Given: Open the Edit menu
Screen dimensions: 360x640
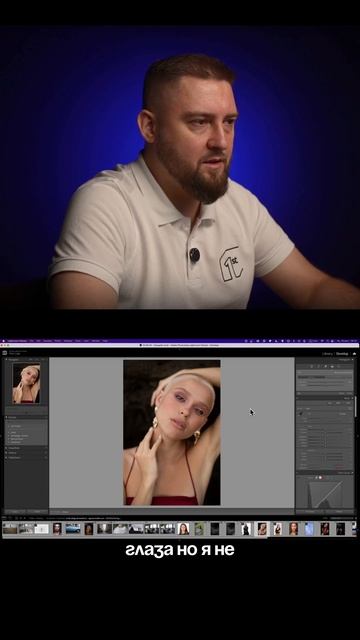Looking at the screenshot, I should pyautogui.click(x=39, y=340).
